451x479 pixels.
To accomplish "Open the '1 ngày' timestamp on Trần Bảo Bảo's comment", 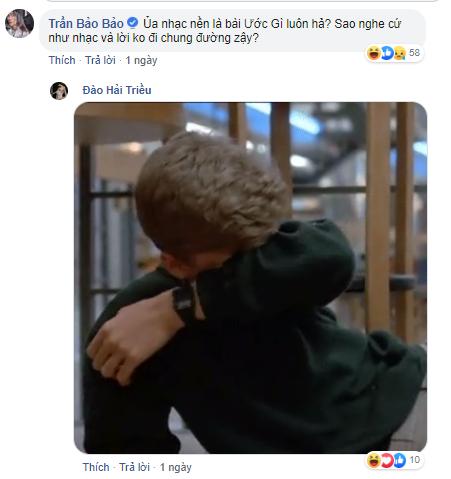I will pyautogui.click(x=141, y=60).
